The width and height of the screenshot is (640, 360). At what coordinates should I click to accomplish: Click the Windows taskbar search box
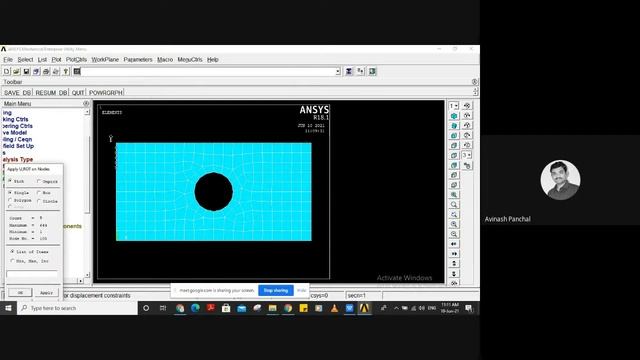[77, 308]
